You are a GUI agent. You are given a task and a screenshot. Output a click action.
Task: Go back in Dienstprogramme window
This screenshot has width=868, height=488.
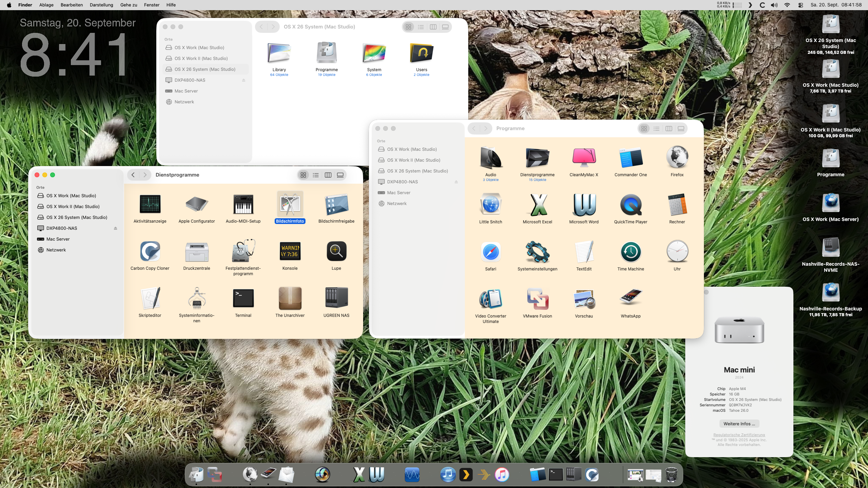tap(133, 175)
